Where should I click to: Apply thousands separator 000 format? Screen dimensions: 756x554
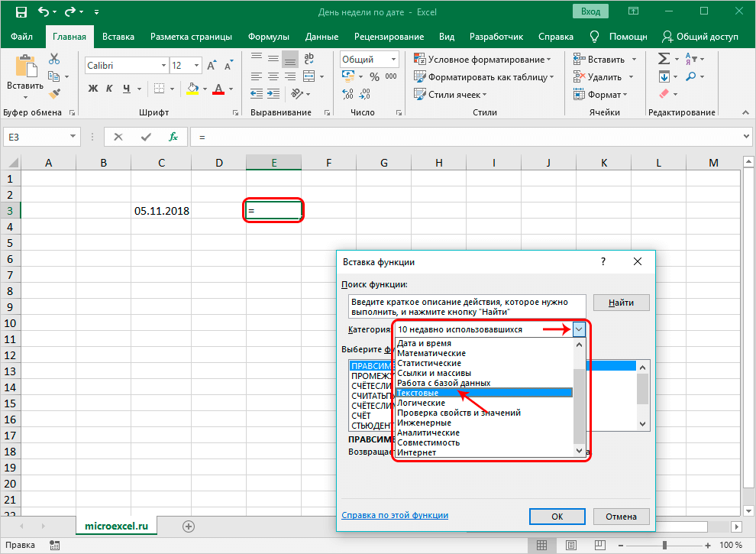click(x=391, y=76)
